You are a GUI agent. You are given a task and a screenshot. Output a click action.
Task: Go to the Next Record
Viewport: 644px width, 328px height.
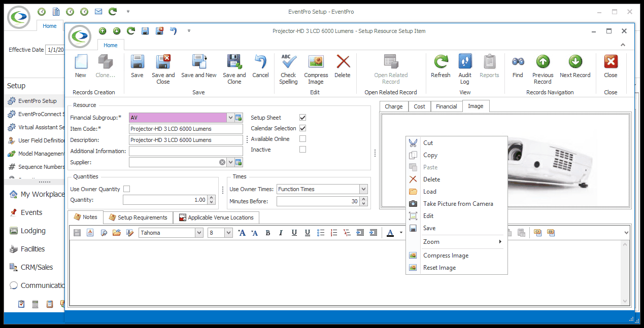coord(575,62)
